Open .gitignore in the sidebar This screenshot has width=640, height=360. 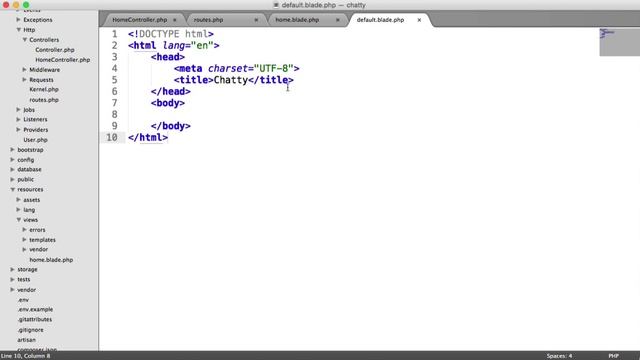[x=30, y=330]
